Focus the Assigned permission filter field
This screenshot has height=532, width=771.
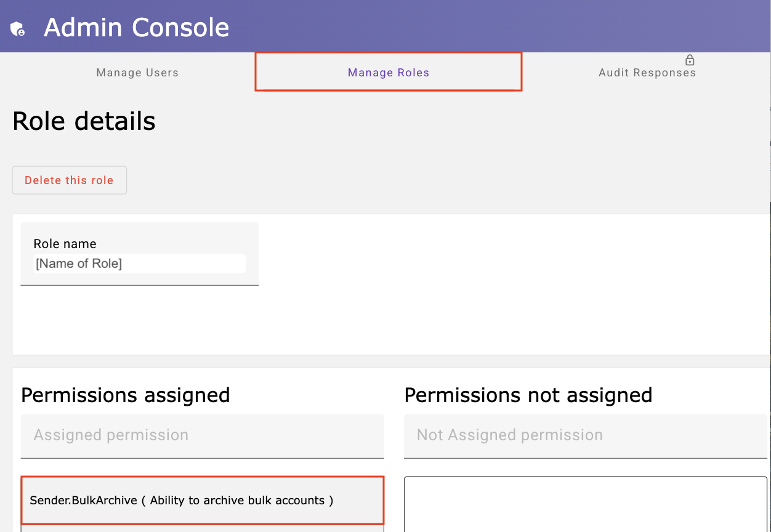tap(202, 436)
